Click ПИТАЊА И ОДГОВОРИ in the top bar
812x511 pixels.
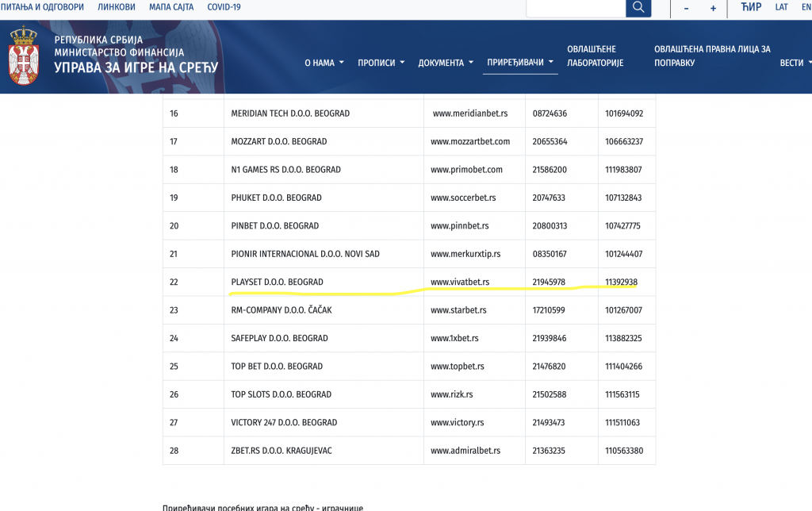click(43, 6)
